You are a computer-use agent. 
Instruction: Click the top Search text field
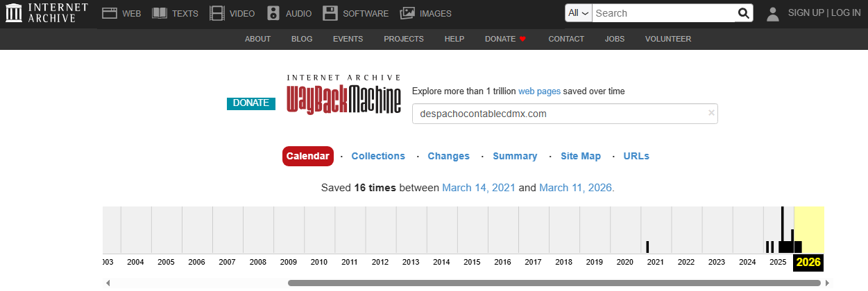click(x=664, y=13)
